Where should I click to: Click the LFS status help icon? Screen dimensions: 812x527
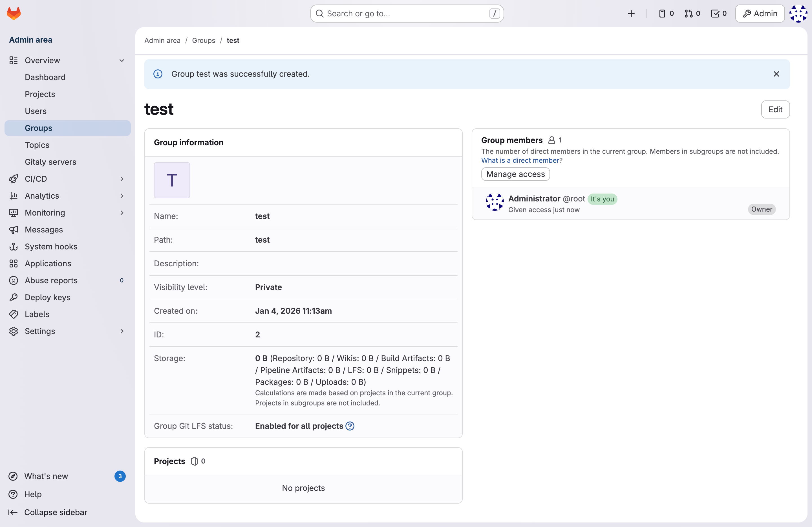[350, 426]
